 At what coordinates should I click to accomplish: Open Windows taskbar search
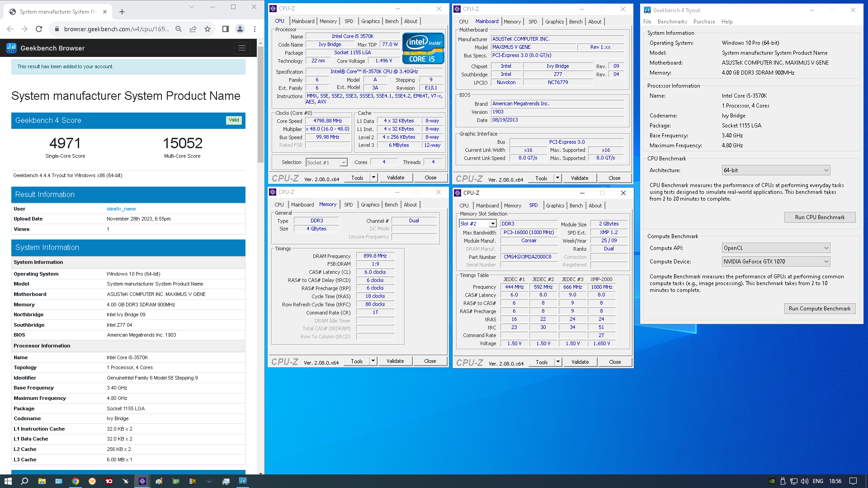(24, 481)
